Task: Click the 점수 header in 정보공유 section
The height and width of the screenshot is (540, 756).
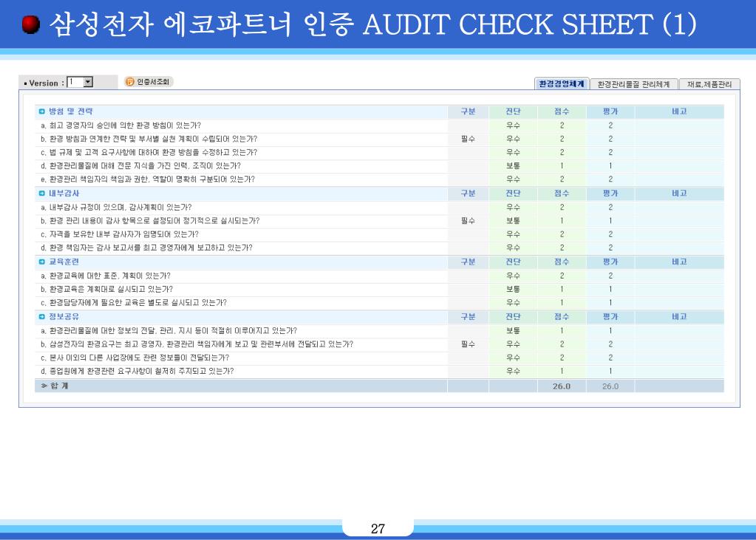Action: tap(562, 317)
